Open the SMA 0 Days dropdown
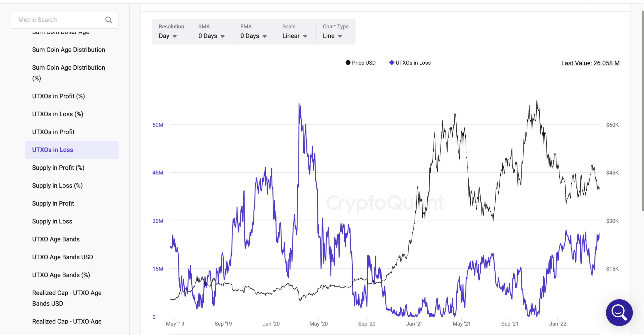The width and height of the screenshot is (644, 335). pyautogui.click(x=211, y=36)
